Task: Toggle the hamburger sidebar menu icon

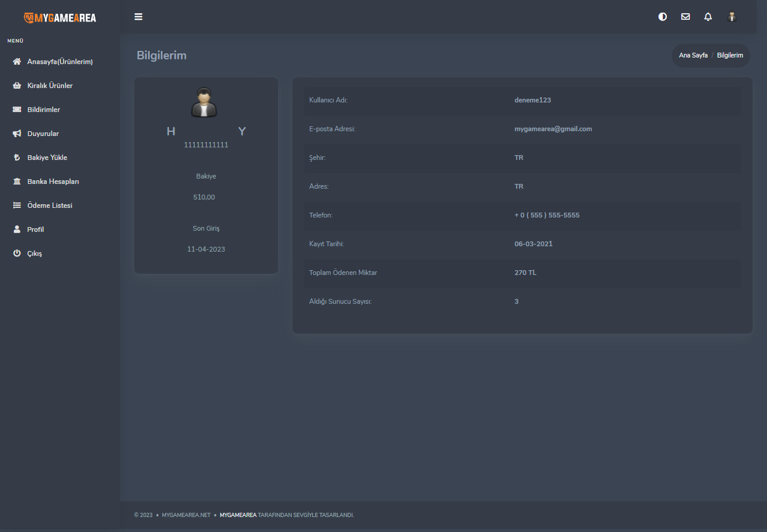Action: [138, 17]
